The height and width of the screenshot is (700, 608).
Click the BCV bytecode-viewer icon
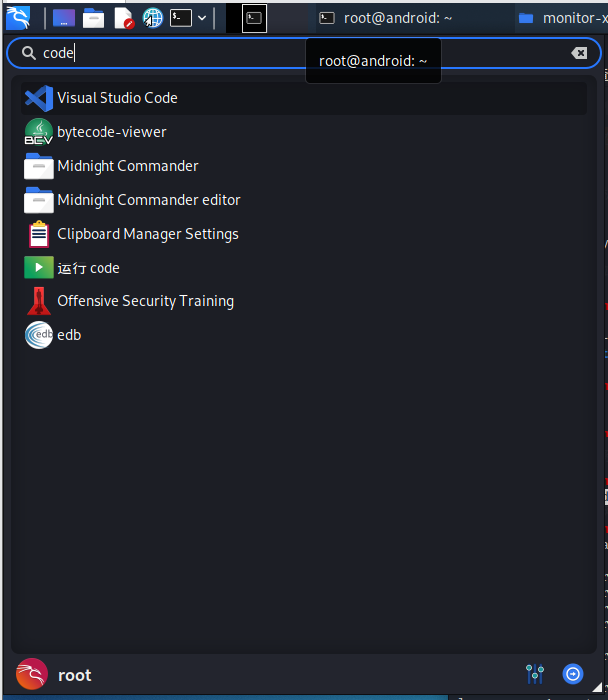[x=39, y=132]
